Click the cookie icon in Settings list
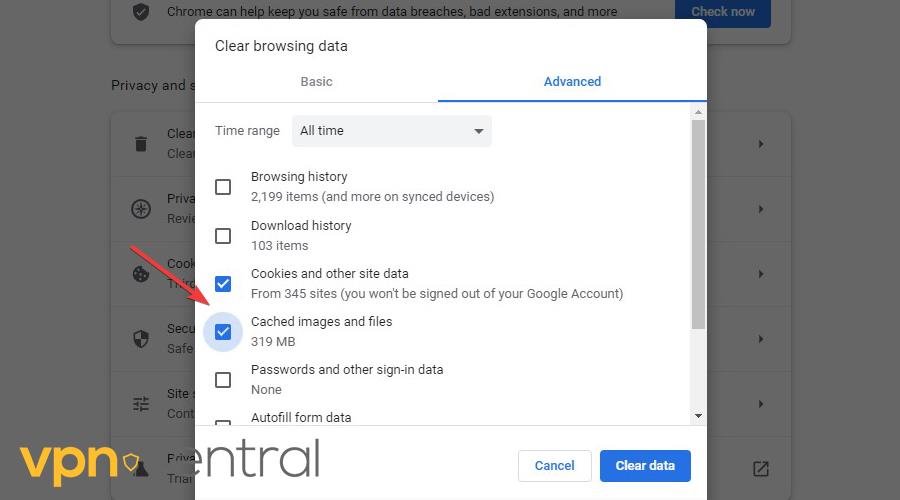The image size is (900, 500). (141, 274)
